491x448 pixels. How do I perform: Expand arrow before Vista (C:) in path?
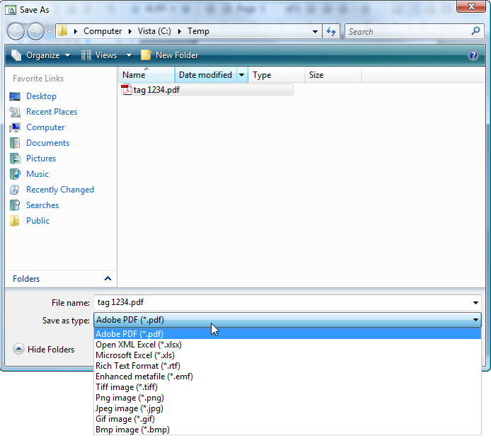pyautogui.click(x=130, y=31)
